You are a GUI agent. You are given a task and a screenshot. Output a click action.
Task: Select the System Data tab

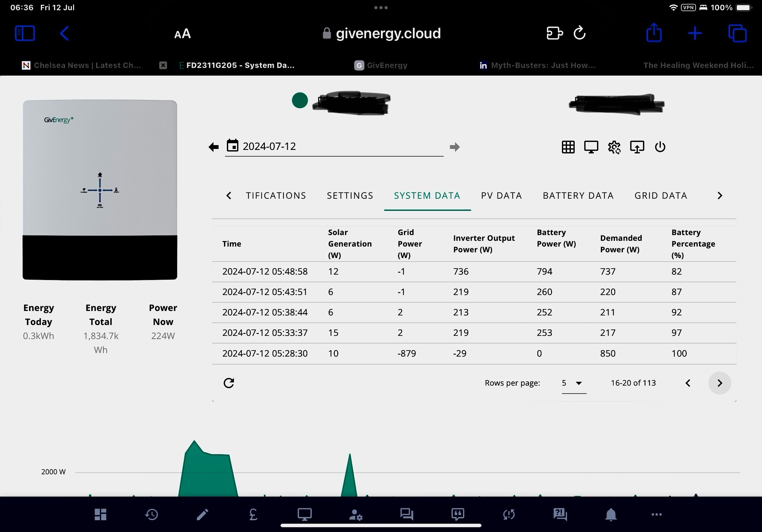pyautogui.click(x=427, y=196)
